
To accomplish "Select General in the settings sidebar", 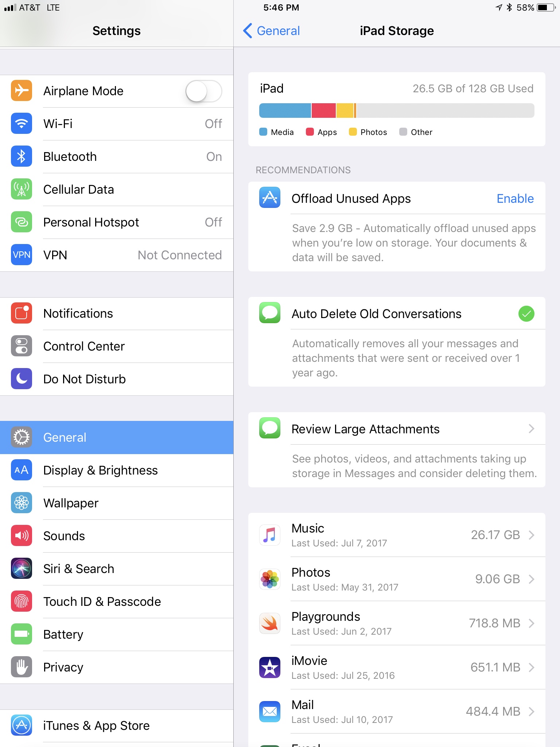I will 117,438.
